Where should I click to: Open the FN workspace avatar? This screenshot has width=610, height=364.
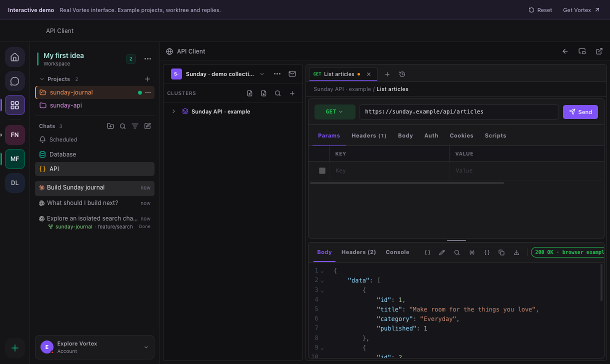click(x=15, y=135)
